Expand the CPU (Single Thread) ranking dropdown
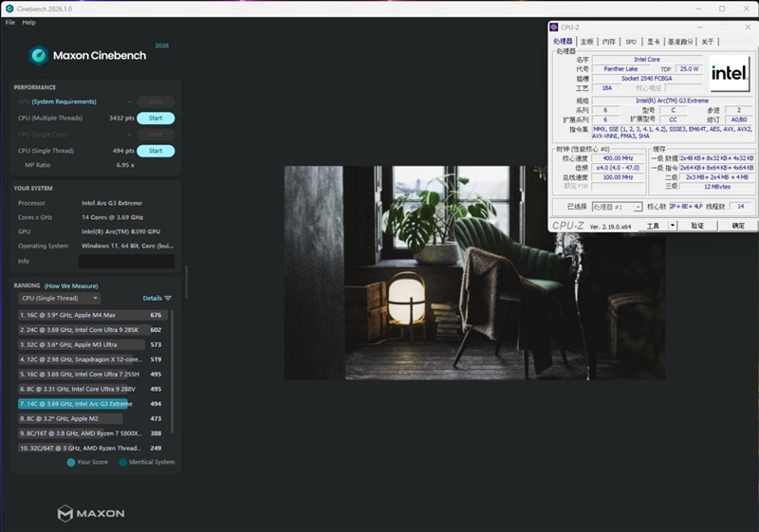This screenshot has height=532, width=759. tap(59, 299)
